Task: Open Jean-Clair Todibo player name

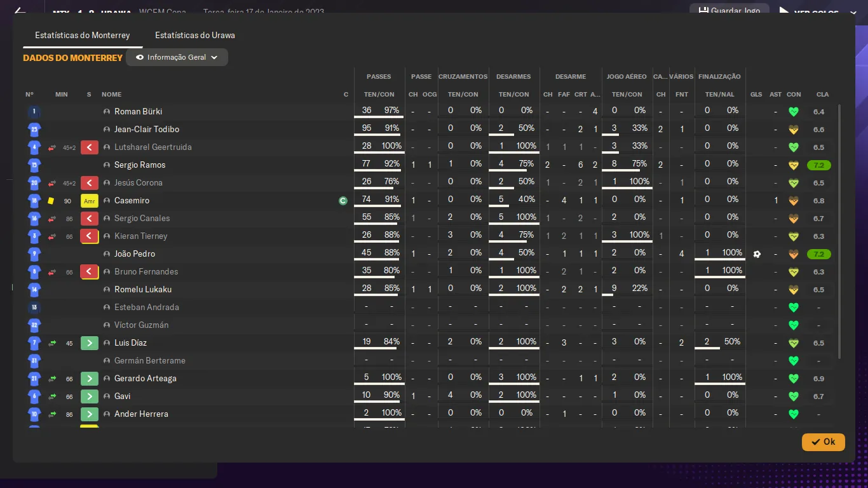Action: [x=147, y=130]
